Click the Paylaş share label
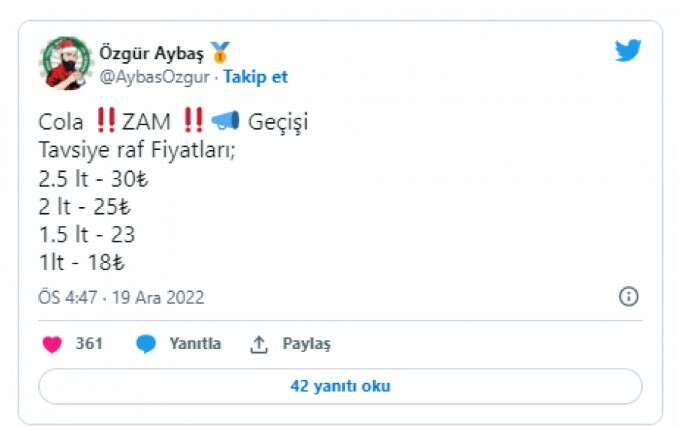 point(307,344)
